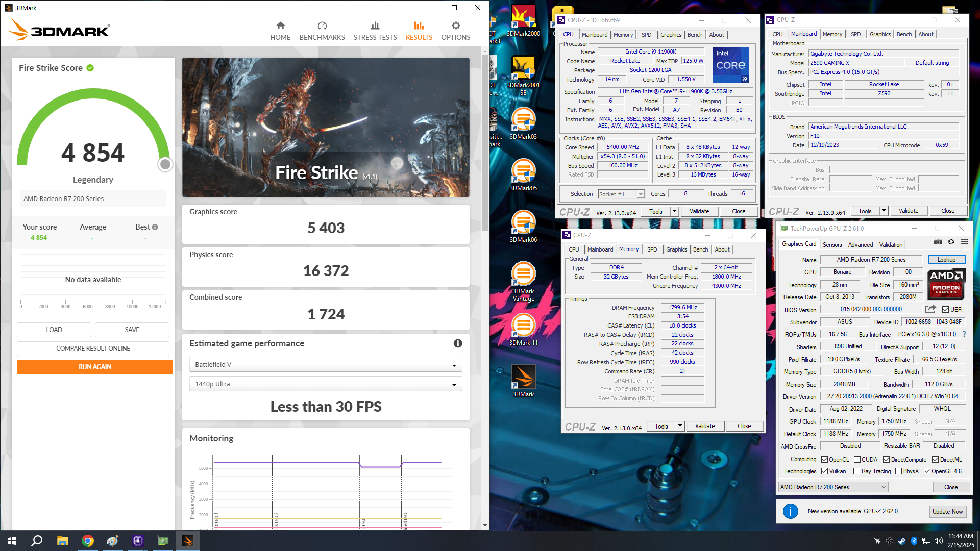This screenshot has height=551, width=980.
Task: Open the 3DMark06 desktop icon
Action: pos(523,227)
